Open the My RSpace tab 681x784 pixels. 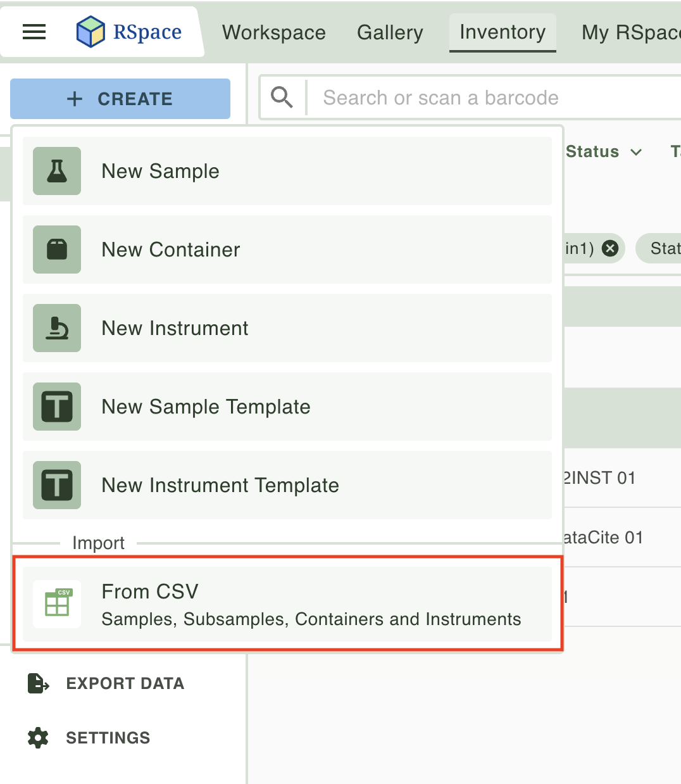tap(631, 32)
